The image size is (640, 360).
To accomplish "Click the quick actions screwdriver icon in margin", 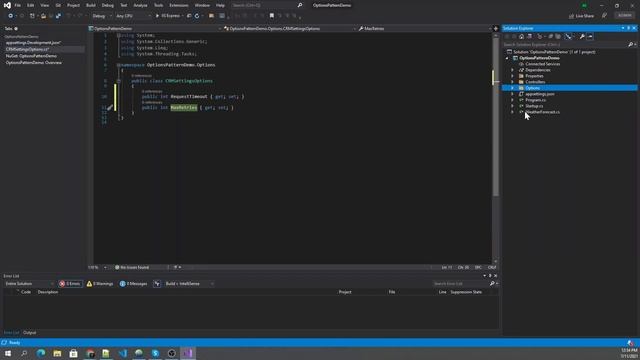I will click(110, 108).
